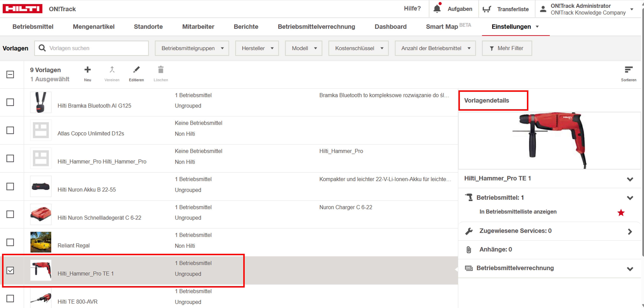
Task: Open the Betriebsmittelverrechnung navigation tab
Action: click(x=316, y=26)
